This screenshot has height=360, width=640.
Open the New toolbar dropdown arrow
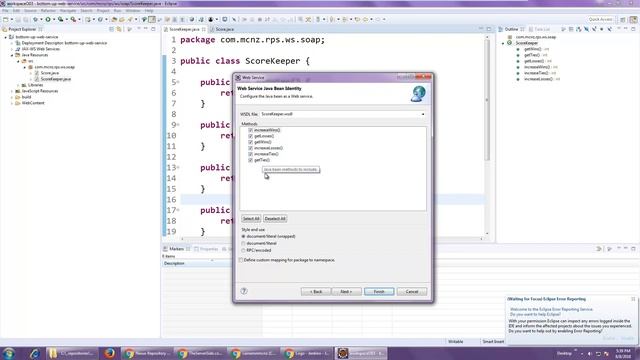pos(11,19)
